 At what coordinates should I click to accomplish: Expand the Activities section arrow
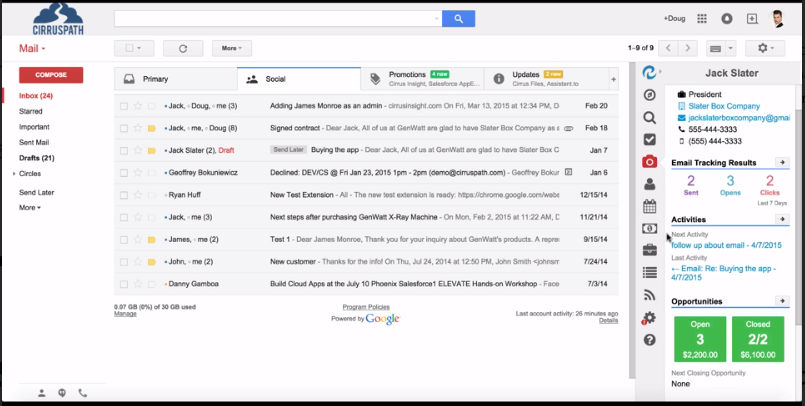(782, 219)
